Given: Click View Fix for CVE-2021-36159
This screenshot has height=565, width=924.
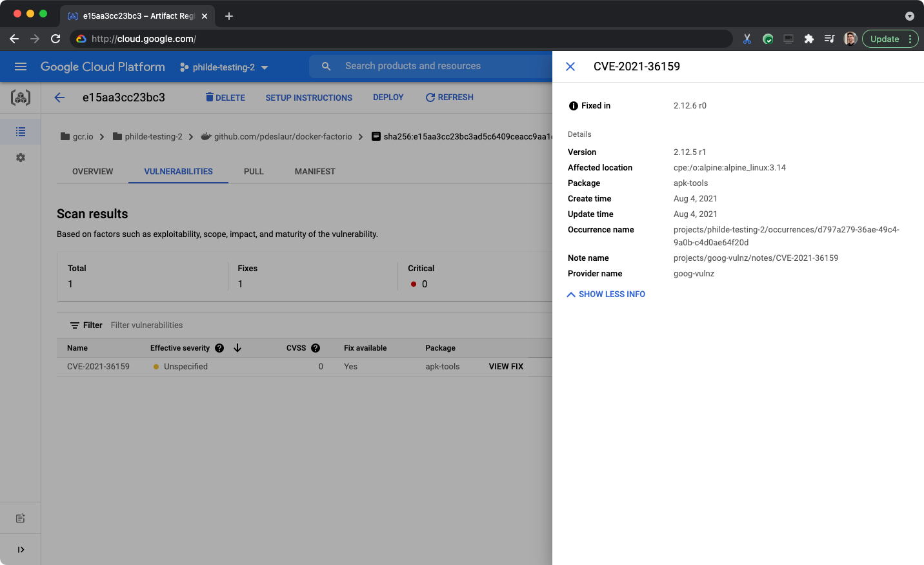Looking at the screenshot, I should [x=506, y=367].
